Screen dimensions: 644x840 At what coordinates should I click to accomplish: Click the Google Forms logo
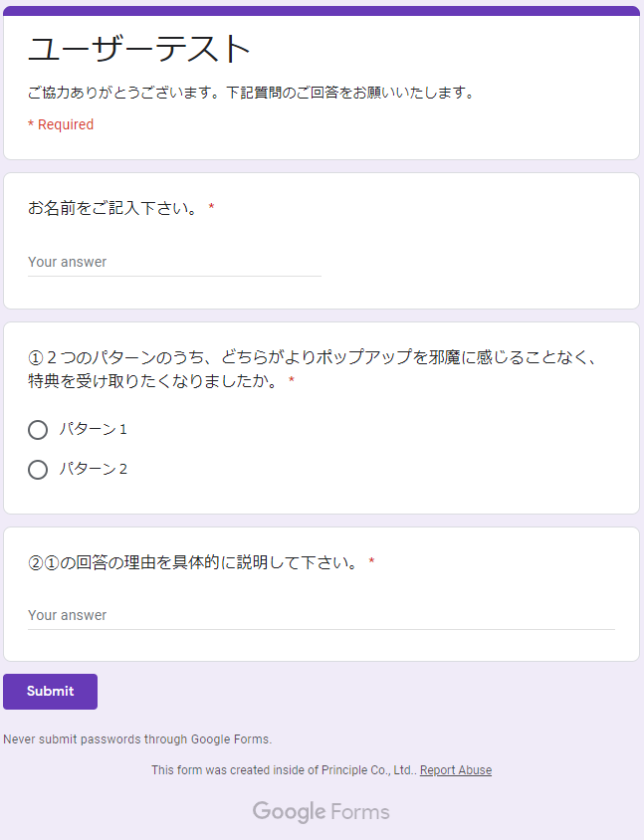point(321,812)
